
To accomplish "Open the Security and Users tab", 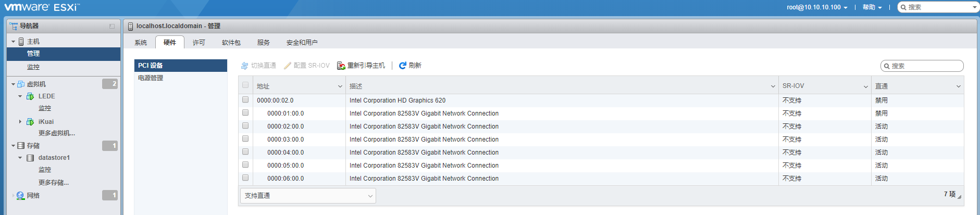I will pos(302,43).
